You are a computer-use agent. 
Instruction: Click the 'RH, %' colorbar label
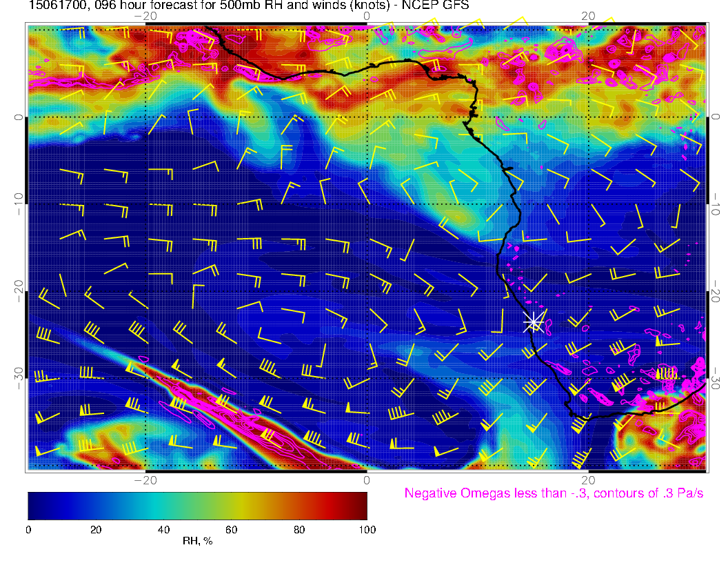coord(197,541)
